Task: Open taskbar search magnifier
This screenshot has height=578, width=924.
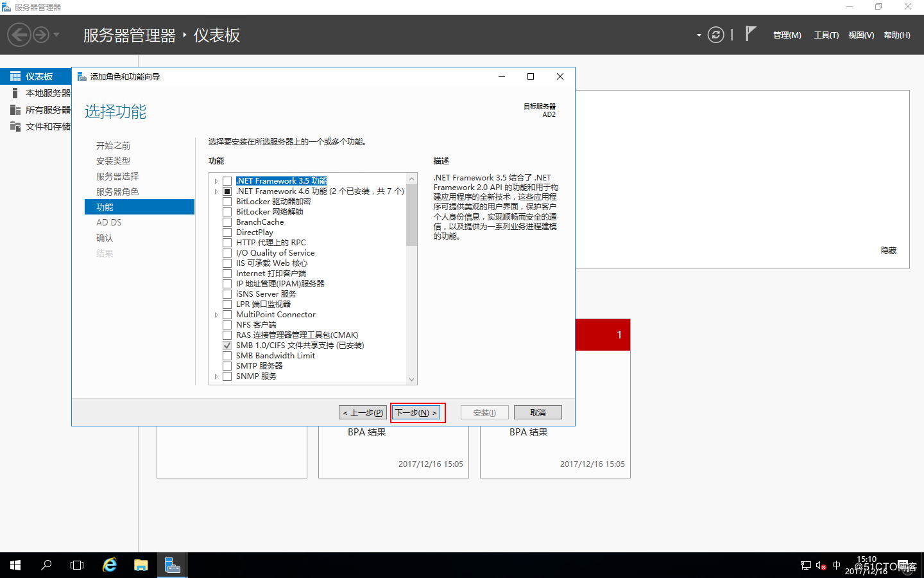Action: click(46, 565)
